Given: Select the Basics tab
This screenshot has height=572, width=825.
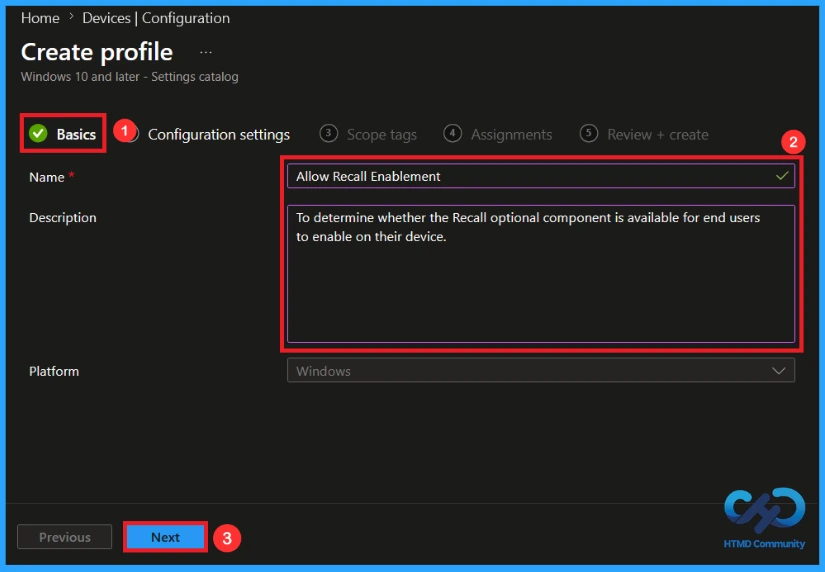Looking at the screenshot, I should pos(63,134).
